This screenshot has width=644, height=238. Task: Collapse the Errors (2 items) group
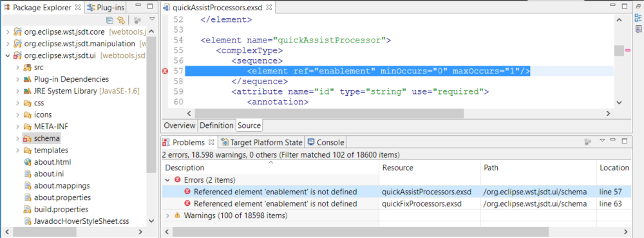coord(167,179)
